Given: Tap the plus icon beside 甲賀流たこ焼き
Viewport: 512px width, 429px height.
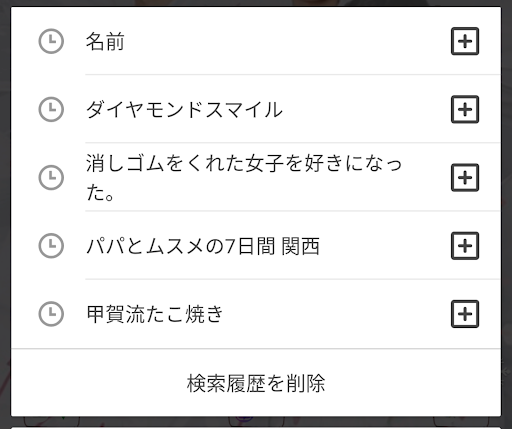Looking at the screenshot, I should [x=465, y=314].
